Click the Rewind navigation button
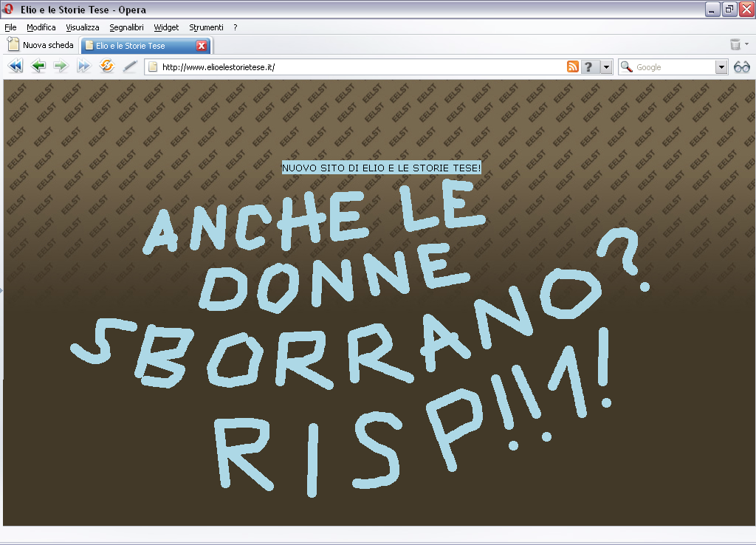 click(16, 66)
